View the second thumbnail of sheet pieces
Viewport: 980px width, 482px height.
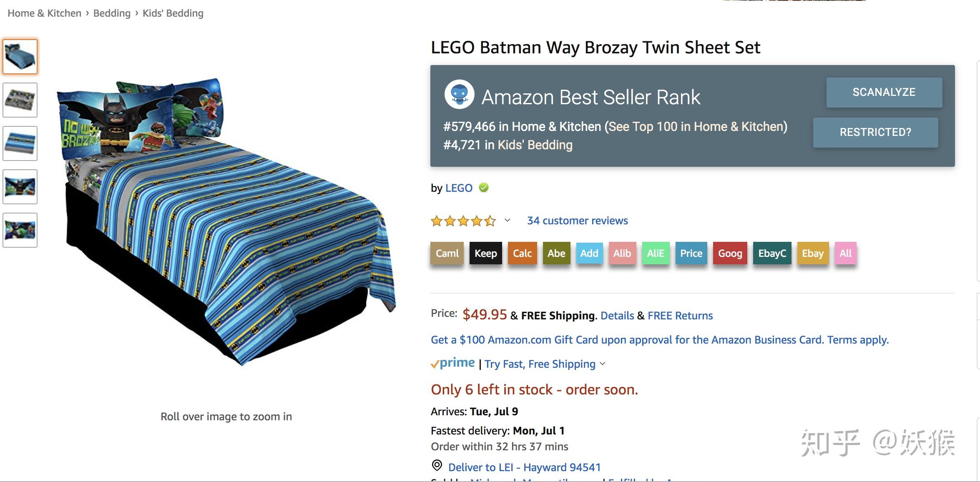click(x=20, y=100)
